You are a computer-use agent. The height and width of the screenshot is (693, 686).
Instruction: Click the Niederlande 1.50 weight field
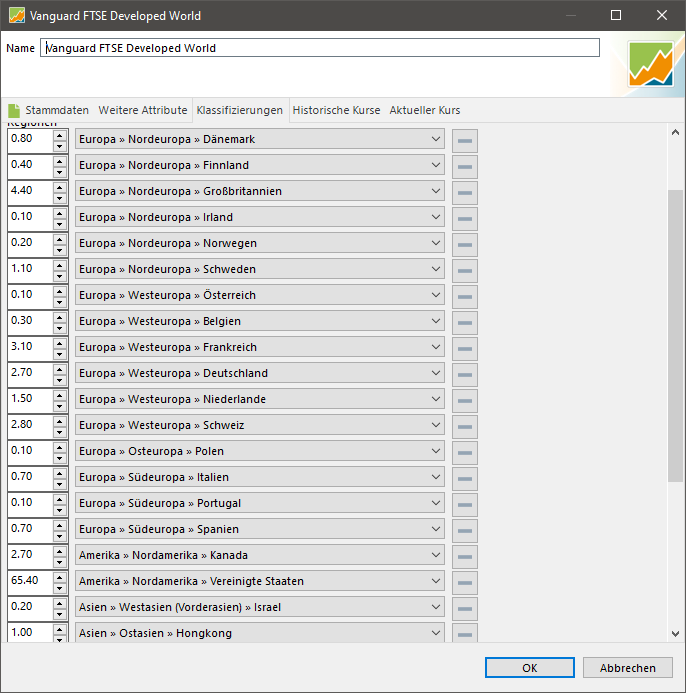click(x=30, y=398)
